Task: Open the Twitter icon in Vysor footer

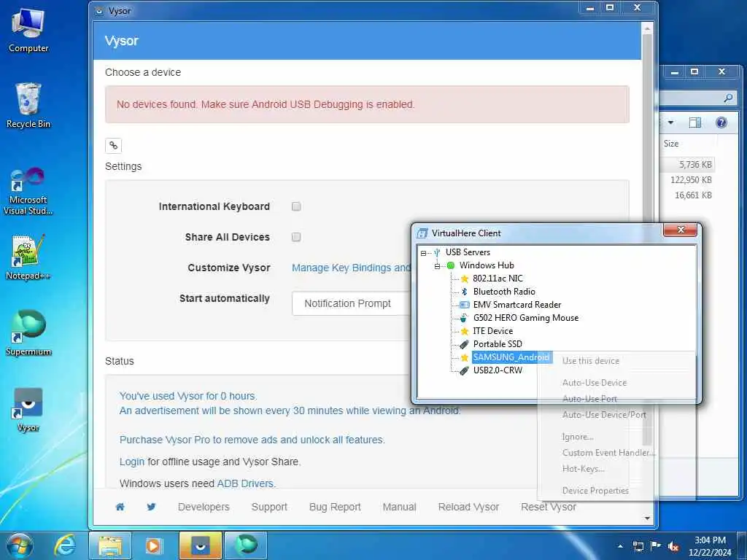Action: click(151, 507)
